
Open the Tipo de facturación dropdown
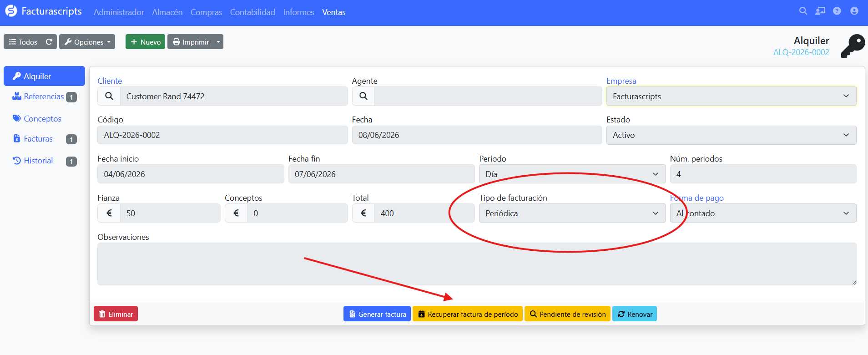[x=572, y=213]
